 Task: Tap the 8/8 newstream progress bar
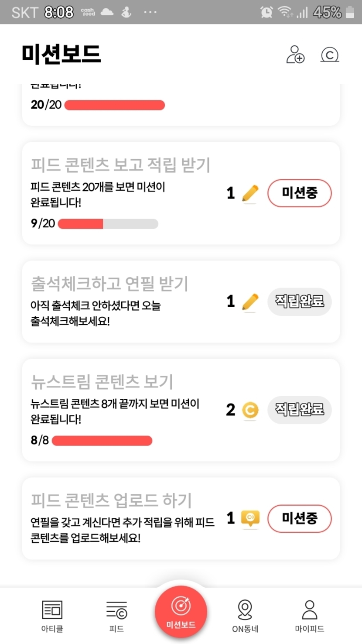tap(102, 441)
